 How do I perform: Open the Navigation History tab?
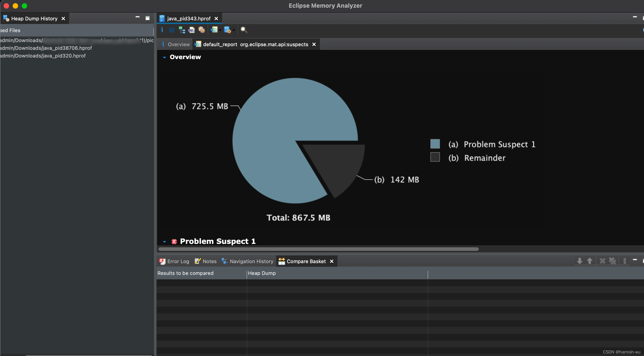[248, 261]
